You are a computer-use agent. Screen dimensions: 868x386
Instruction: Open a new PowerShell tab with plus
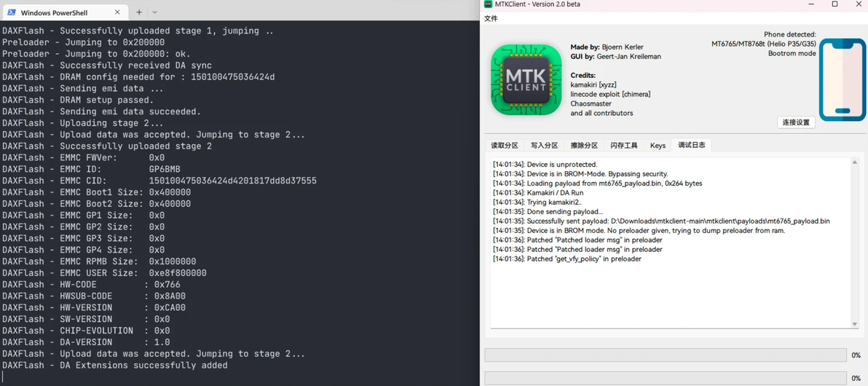coord(139,12)
